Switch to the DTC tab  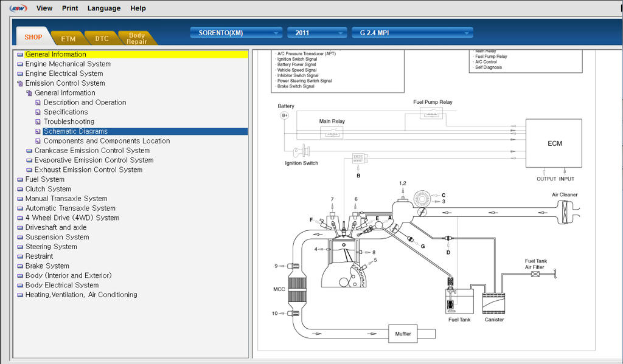(x=102, y=38)
